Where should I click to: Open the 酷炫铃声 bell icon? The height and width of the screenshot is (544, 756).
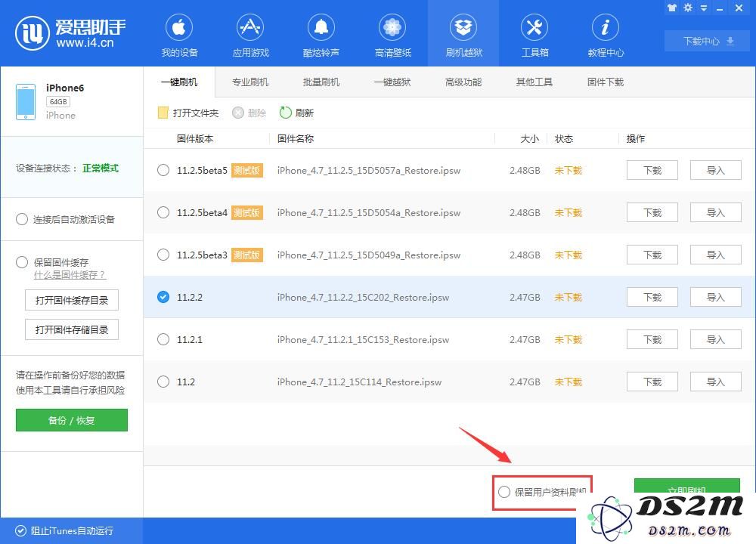[x=321, y=27]
